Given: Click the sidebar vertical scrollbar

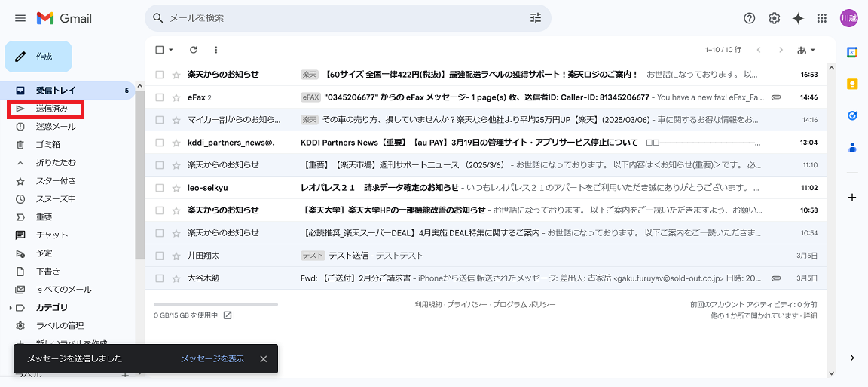Looking at the screenshot, I should [x=139, y=174].
